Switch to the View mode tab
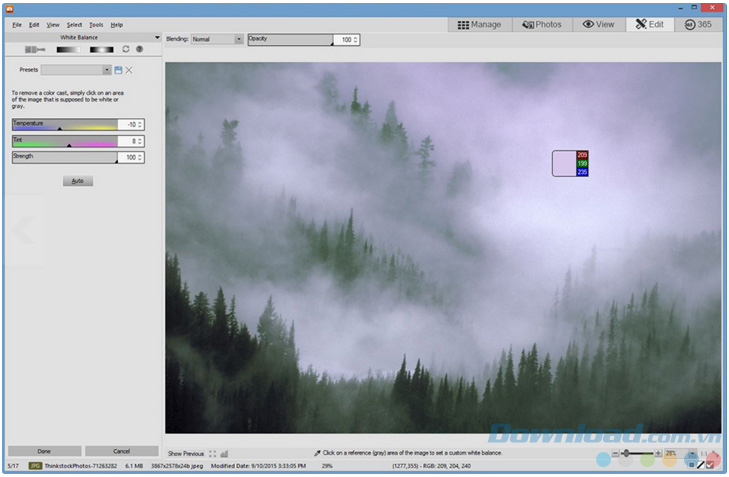Image resolution: width=729 pixels, height=477 pixels. [598, 24]
